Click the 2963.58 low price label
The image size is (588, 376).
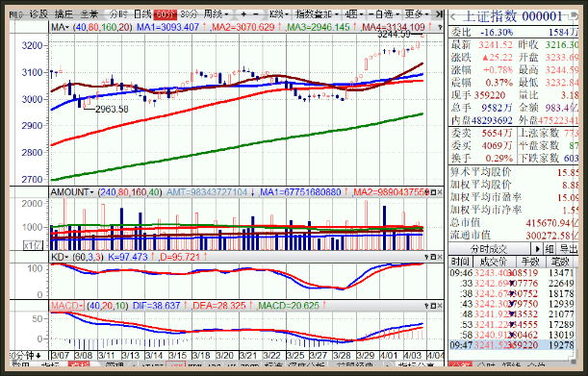112,109
